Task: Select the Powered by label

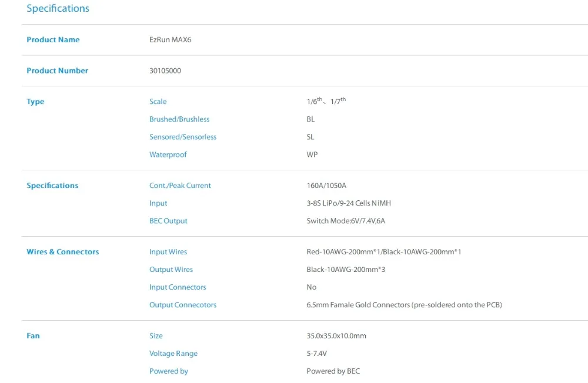Action: tap(168, 371)
